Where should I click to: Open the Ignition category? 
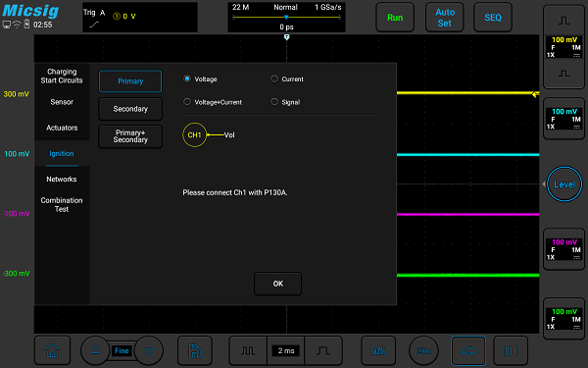click(62, 154)
